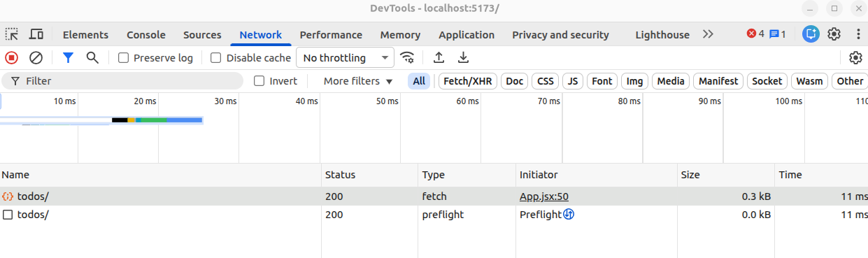Sort by the Size column header
This screenshot has width=868, height=258.
(726, 175)
